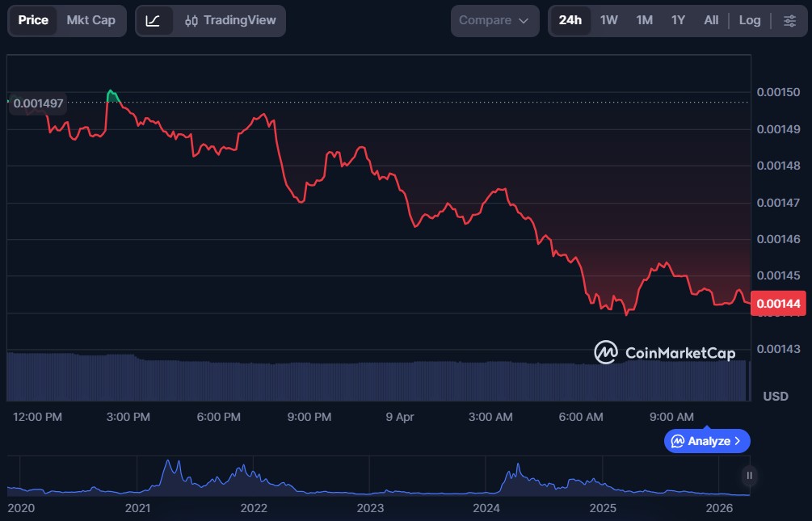Select the 1M time range
812x521 pixels.
(644, 20)
